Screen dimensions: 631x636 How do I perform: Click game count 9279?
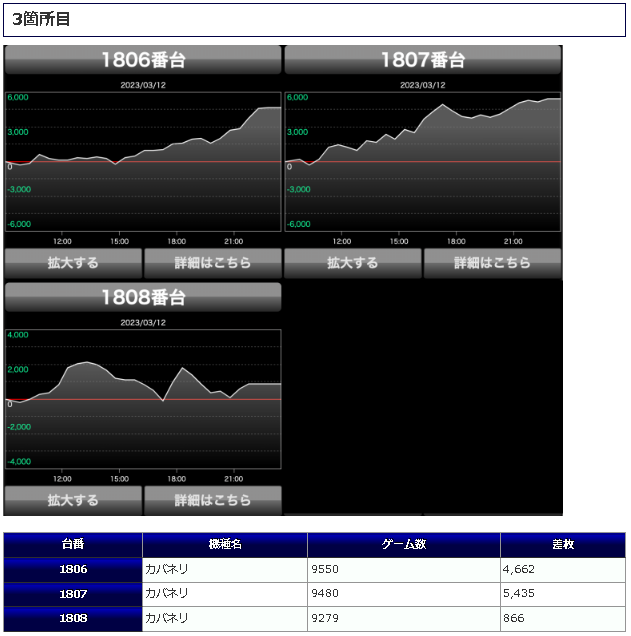(x=325, y=618)
